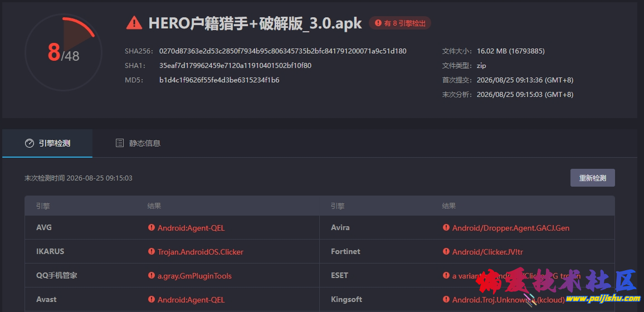Image resolution: width=644 pixels, height=312 pixels.
Task: Click the alert icon beside a.gray.GmPluginTools
Action: [x=151, y=276]
